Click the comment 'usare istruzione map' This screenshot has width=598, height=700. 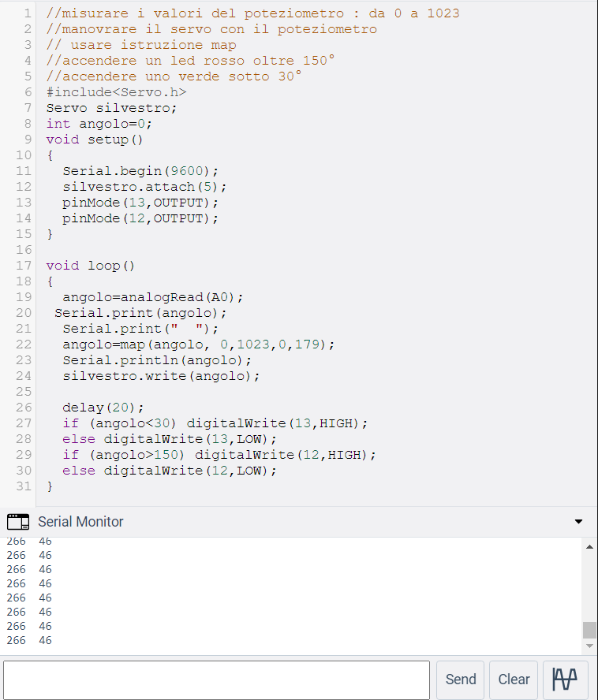tap(141, 45)
